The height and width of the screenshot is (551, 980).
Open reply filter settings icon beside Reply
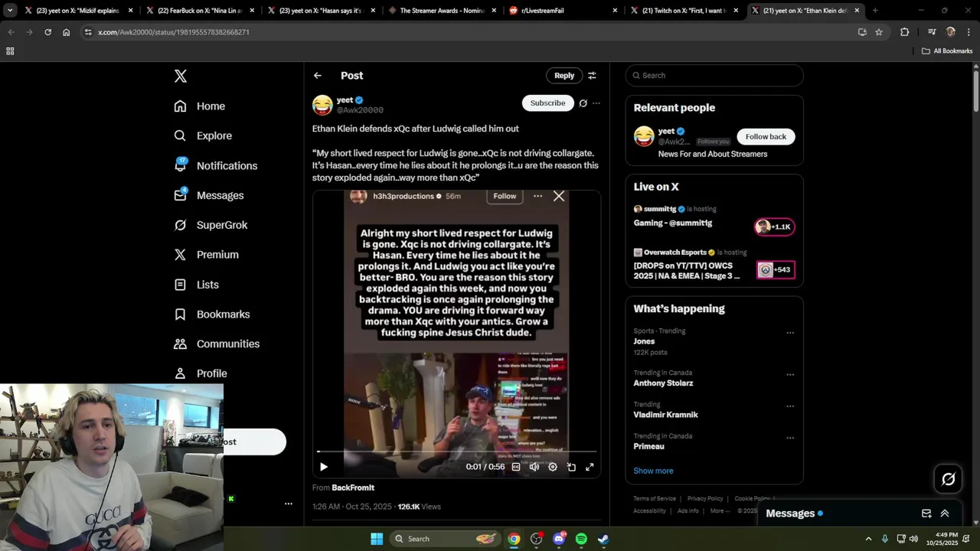tap(592, 76)
